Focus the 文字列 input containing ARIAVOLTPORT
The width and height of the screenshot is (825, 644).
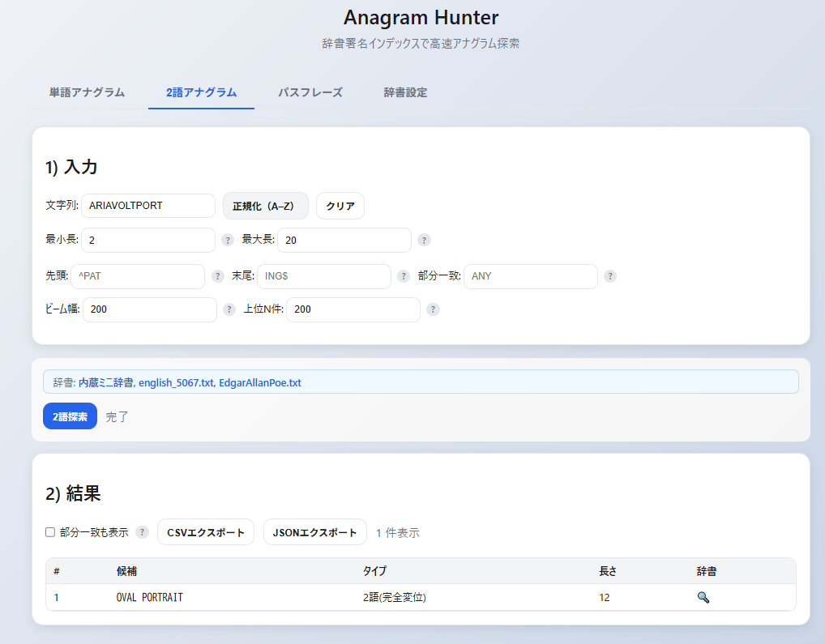147,206
